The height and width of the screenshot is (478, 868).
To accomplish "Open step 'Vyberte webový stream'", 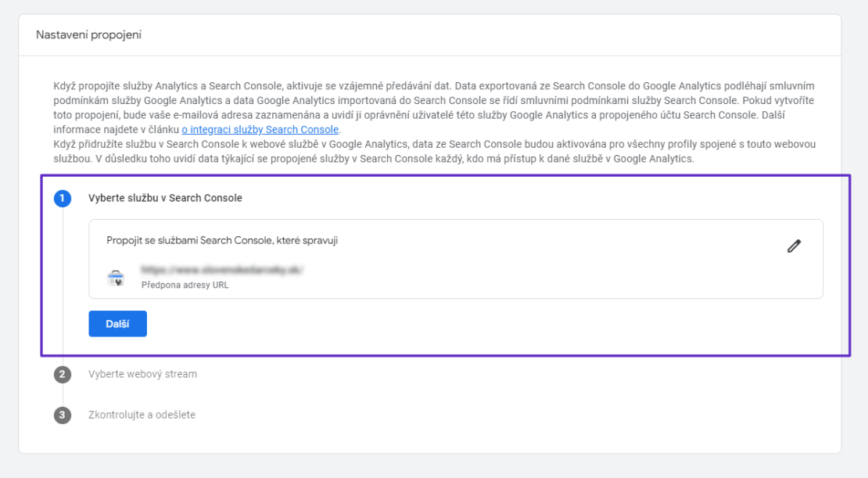I will (143, 375).
